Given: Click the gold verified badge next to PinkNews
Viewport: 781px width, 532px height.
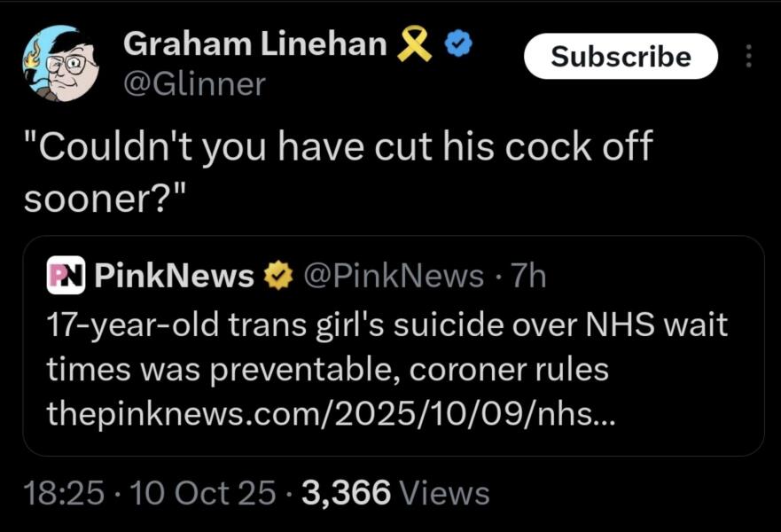Looking at the screenshot, I should (x=277, y=278).
